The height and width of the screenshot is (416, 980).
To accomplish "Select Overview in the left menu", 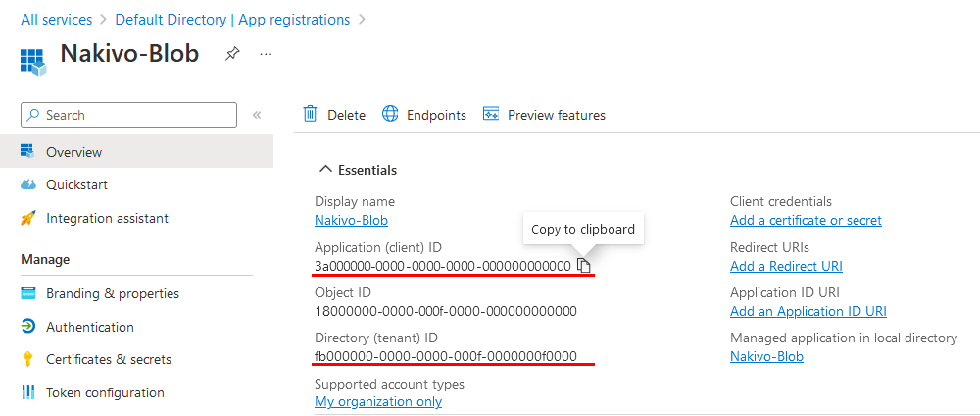I will coord(73,152).
